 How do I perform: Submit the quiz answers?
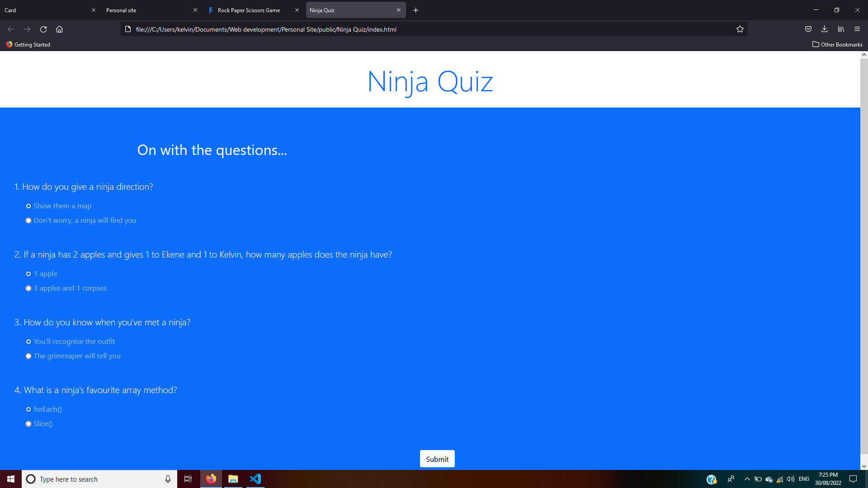pos(437,459)
